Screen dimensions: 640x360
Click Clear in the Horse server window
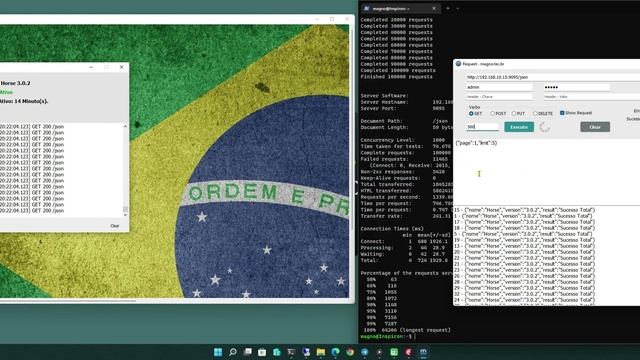(115, 226)
